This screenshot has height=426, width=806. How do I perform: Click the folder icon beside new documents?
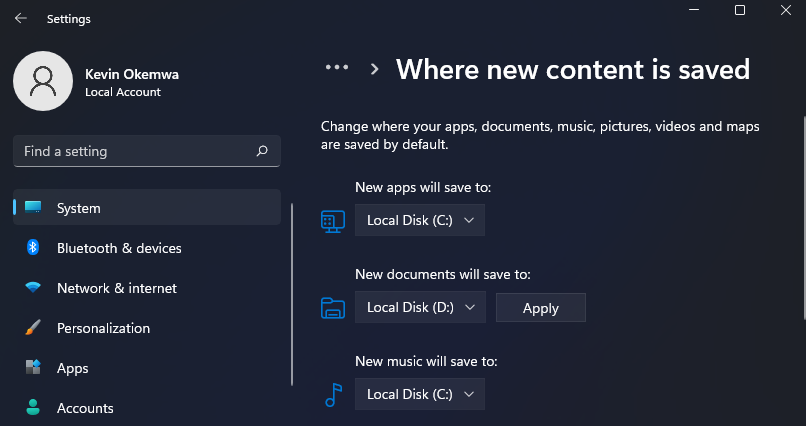click(333, 308)
